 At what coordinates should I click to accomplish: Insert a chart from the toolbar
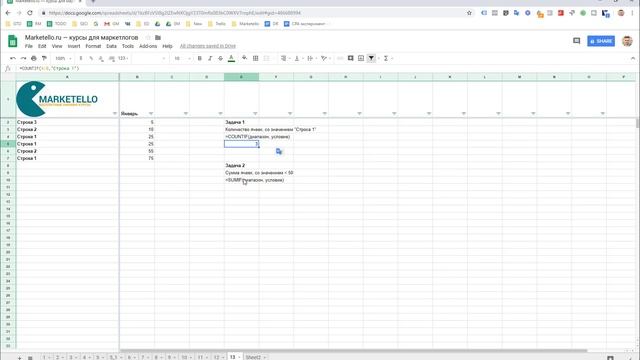(x=361, y=58)
